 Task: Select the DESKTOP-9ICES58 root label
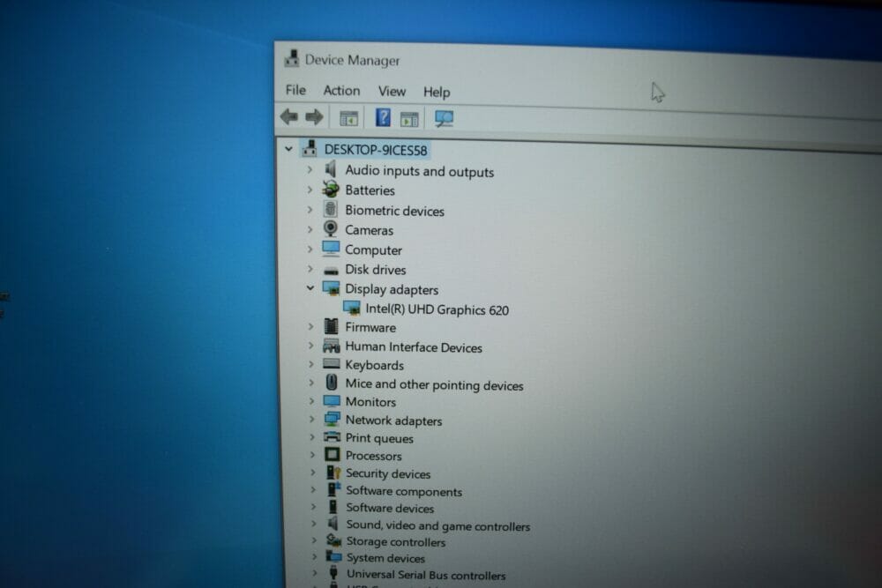376,150
